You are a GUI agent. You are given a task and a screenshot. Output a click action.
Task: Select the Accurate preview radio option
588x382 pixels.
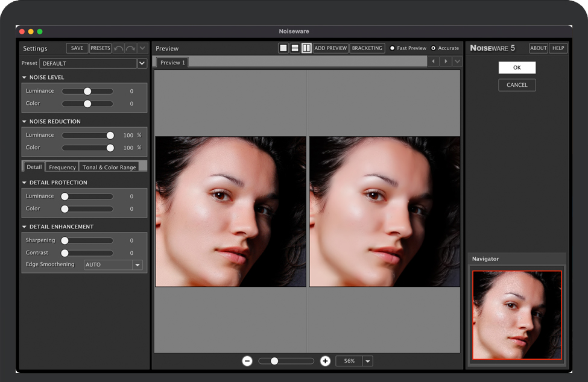click(x=434, y=48)
